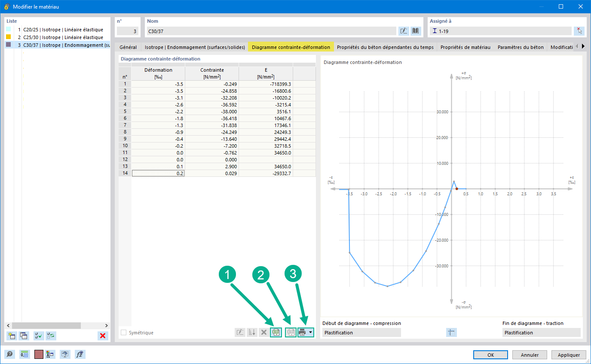Click the n° field showing 3
This screenshot has width=591, height=364.
128,31
